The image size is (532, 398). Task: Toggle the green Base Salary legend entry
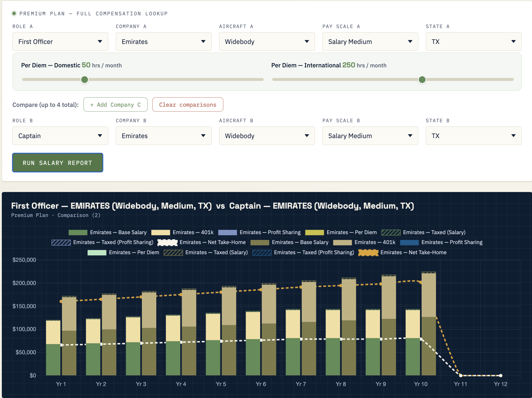[x=107, y=232]
